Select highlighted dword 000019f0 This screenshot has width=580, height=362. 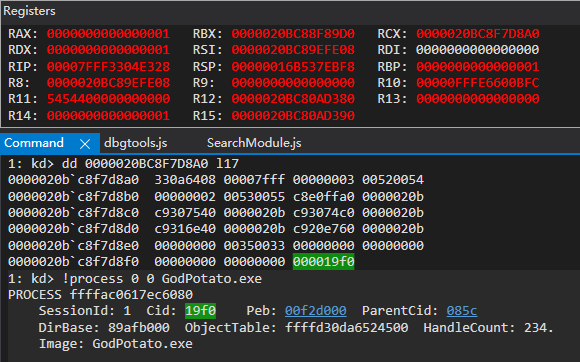[324, 262]
